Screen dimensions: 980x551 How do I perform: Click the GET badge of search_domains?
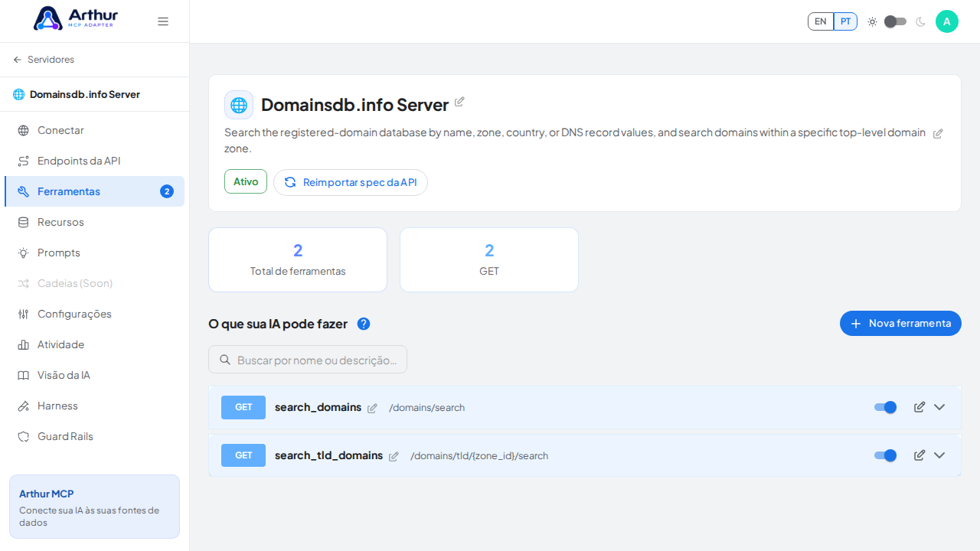[x=243, y=407]
